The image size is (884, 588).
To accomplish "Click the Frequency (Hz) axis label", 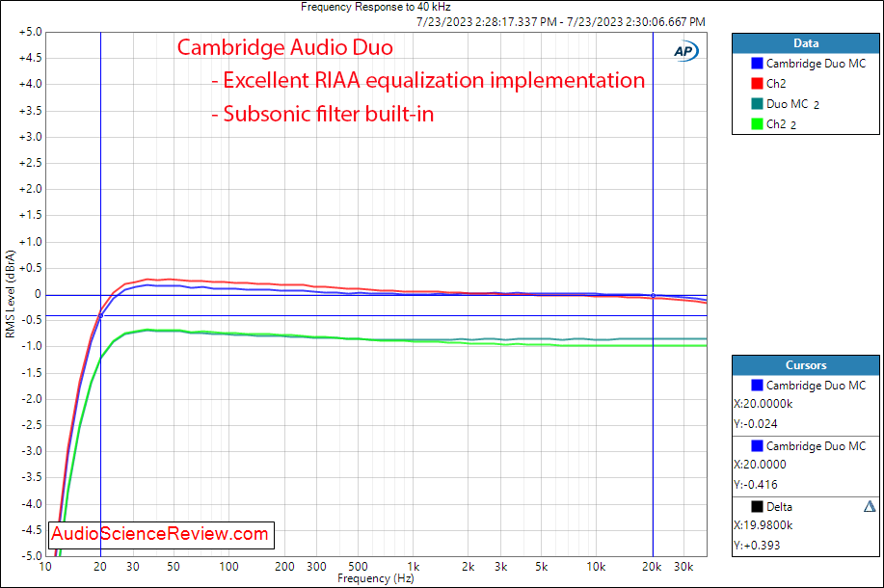I will click(375, 578).
